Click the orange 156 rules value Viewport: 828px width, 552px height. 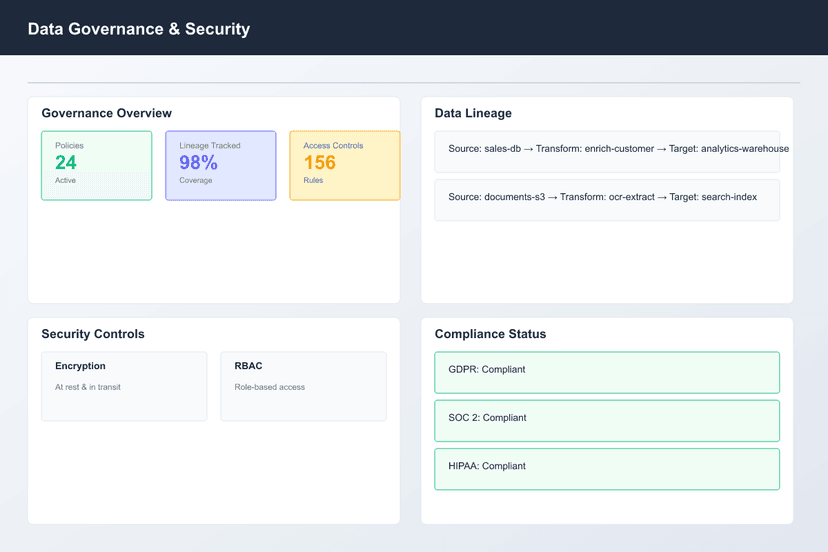pyautogui.click(x=319, y=163)
